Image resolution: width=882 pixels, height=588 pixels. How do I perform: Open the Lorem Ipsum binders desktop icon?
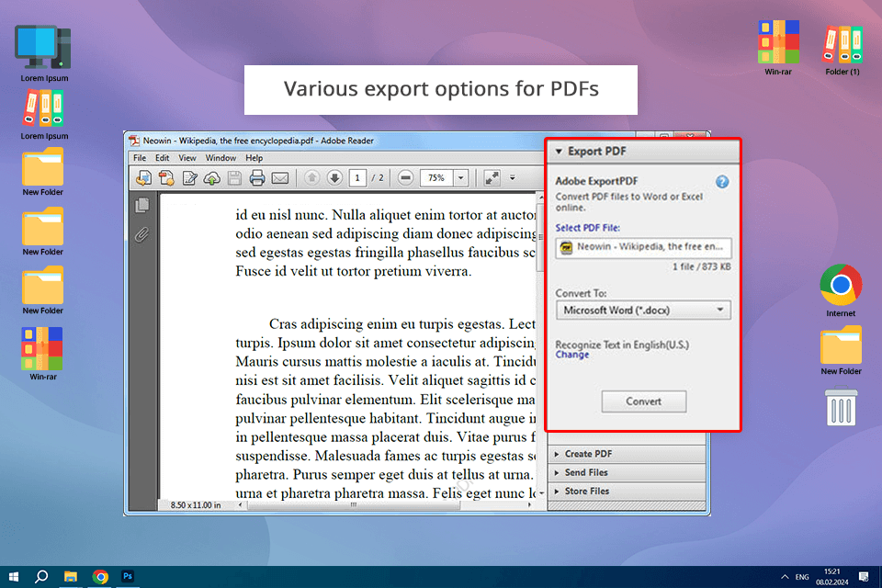[44, 114]
